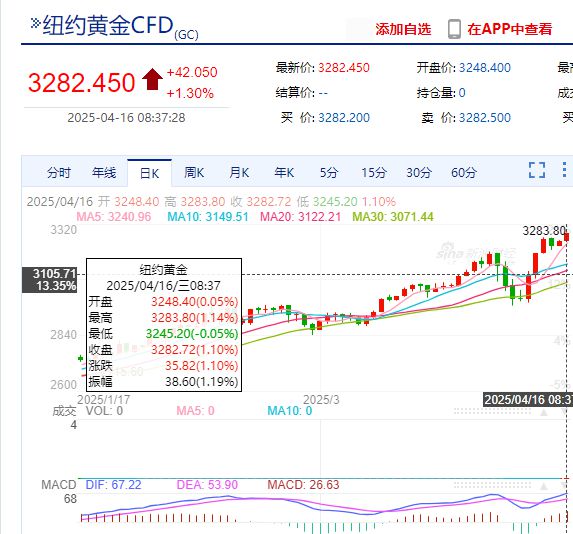The width and height of the screenshot is (573, 534).
Task: Click the 2025/04/16 08:37 crosshair date label
Action: coord(528,399)
